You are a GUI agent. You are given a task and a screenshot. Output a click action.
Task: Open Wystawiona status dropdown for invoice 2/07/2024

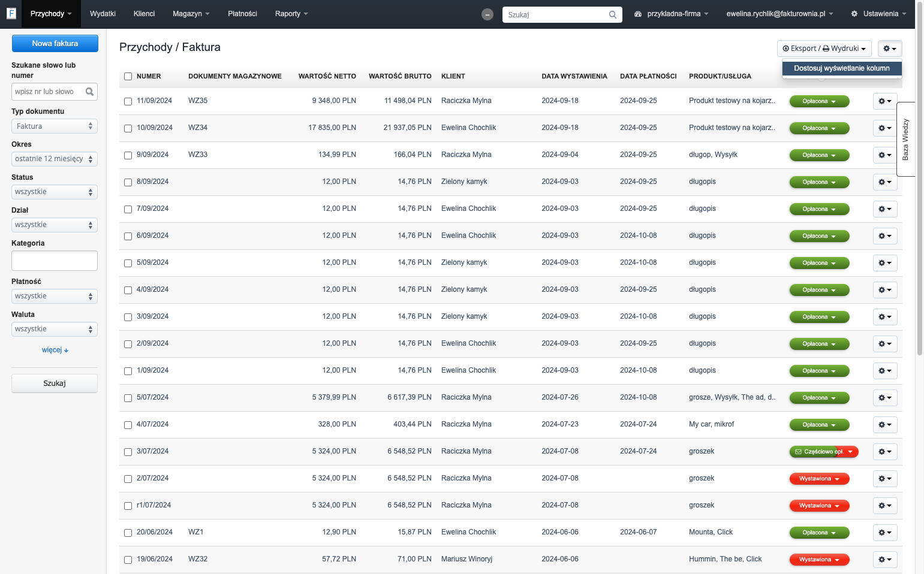pos(819,479)
